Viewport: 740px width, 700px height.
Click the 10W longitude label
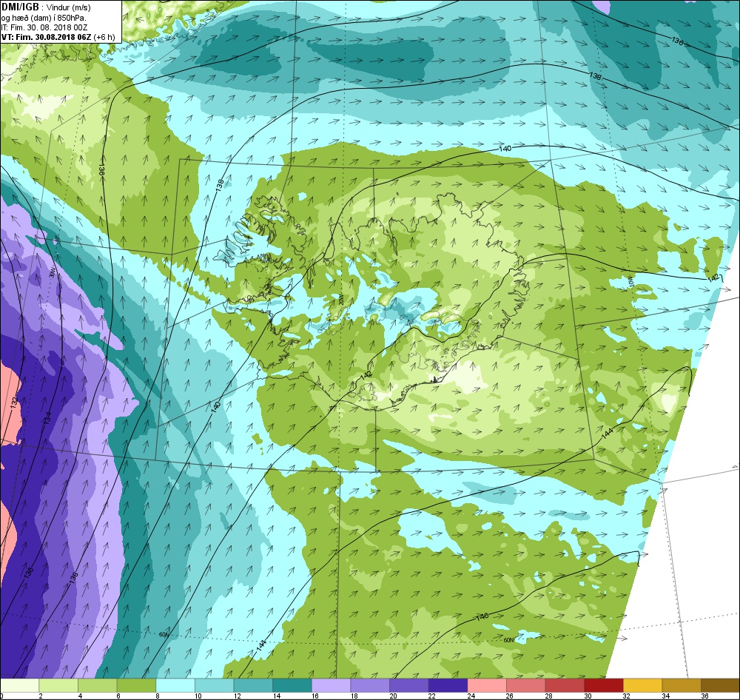pyautogui.click(x=630, y=281)
